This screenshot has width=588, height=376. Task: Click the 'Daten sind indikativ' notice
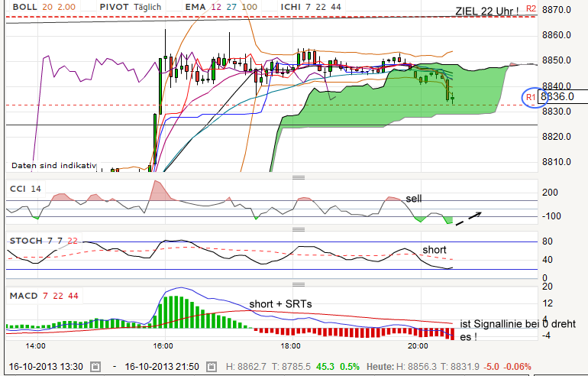(54, 166)
